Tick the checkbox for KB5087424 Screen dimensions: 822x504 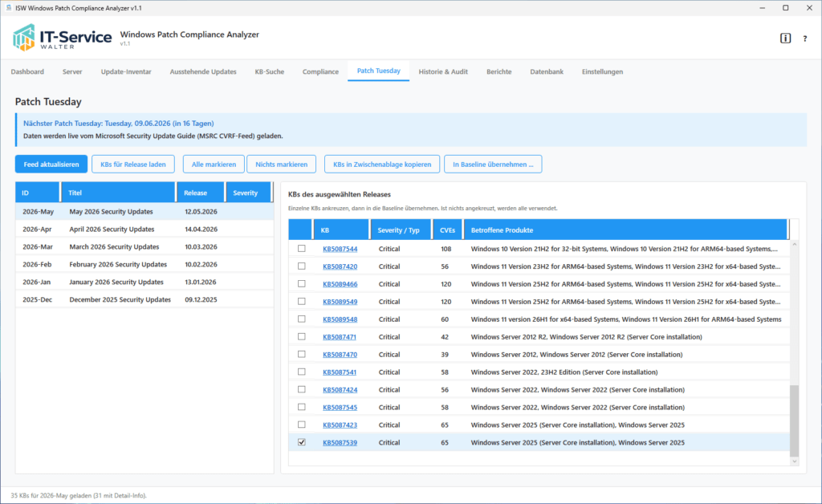(302, 389)
